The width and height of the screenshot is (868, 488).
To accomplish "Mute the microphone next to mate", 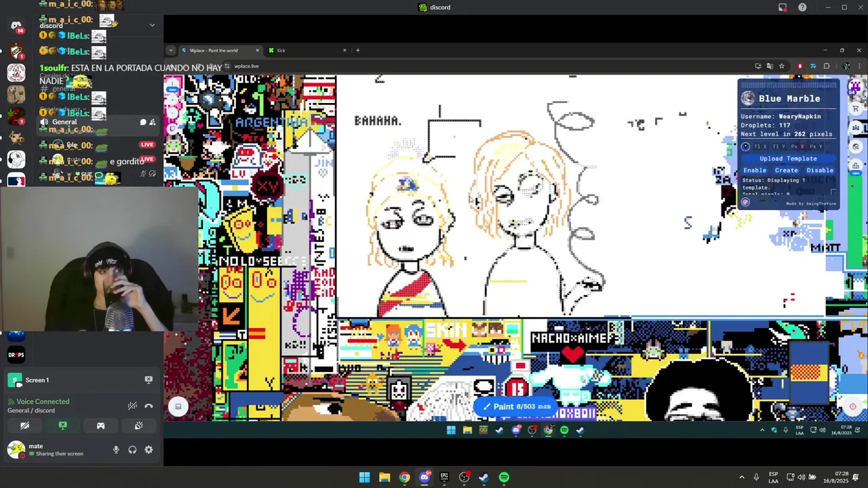I will point(116,449).
